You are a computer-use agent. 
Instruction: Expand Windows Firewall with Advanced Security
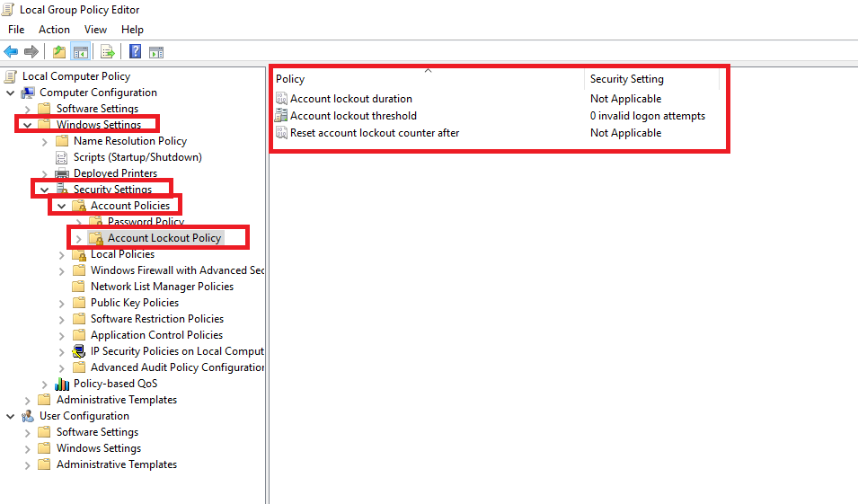[x=62, y=271]
